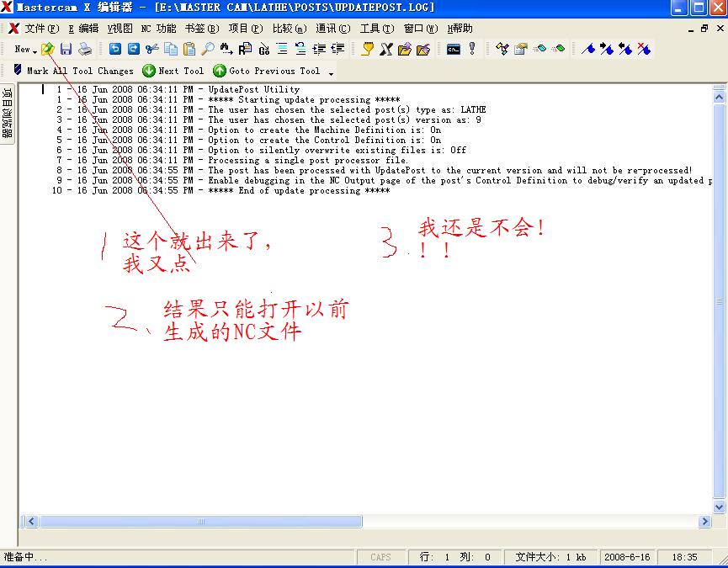Open the 比较(m) menu
Image resolution: width=728 pixels, height=568 pixels.
coord(290,29)
